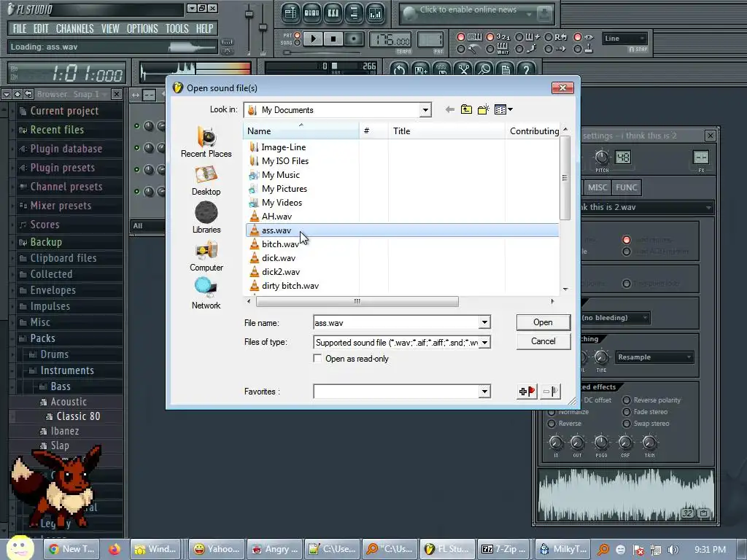Check Open as read-only
747x560 pixels.
pos(317,359)
